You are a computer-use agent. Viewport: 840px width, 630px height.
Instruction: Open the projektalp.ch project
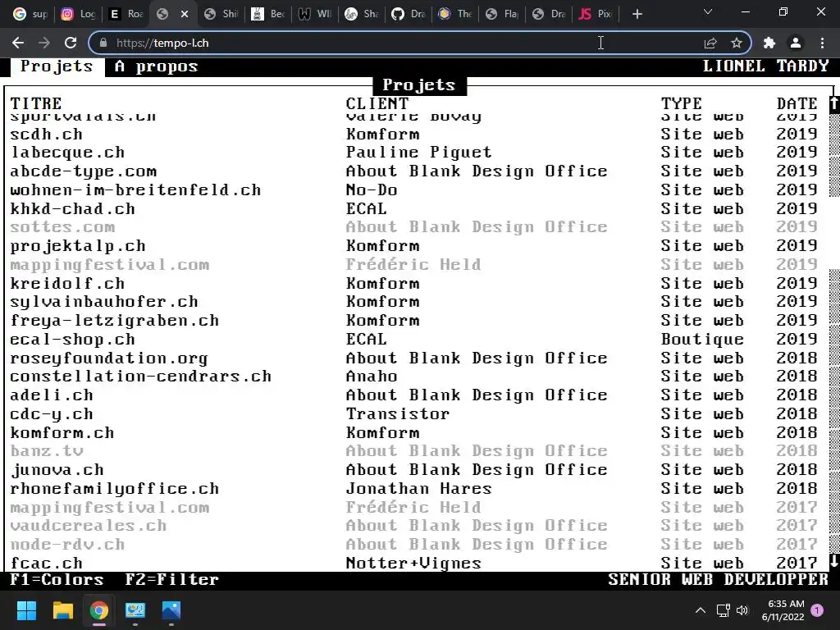tap(78, 246)
